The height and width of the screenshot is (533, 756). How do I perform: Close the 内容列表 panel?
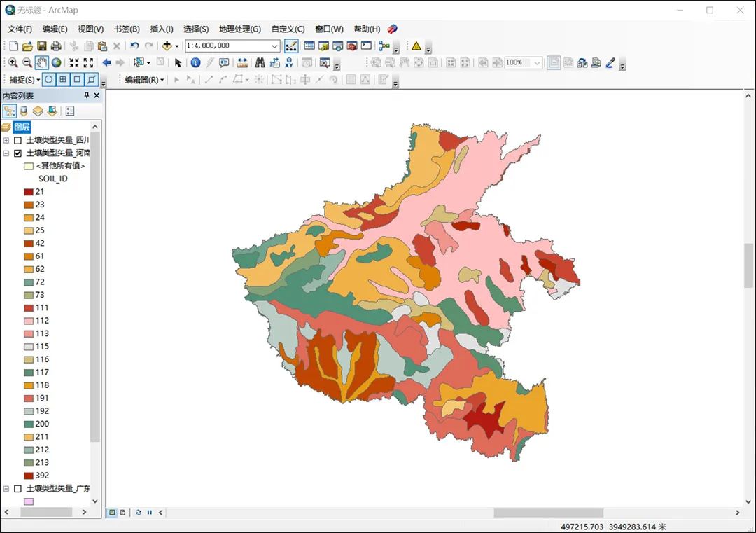(97, 95)
